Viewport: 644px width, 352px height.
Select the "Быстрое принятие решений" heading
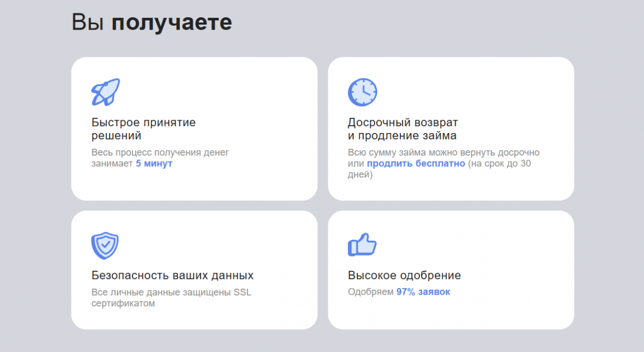[143, 129]
